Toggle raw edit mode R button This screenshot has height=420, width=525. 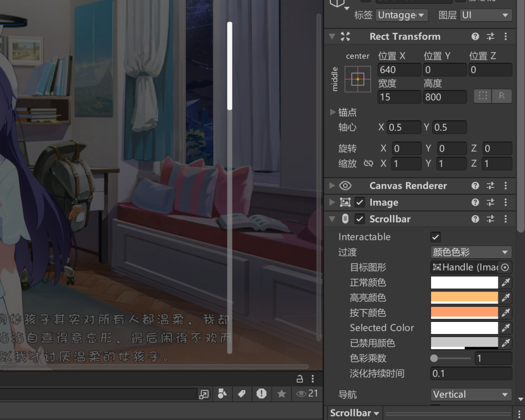point(502,96)
